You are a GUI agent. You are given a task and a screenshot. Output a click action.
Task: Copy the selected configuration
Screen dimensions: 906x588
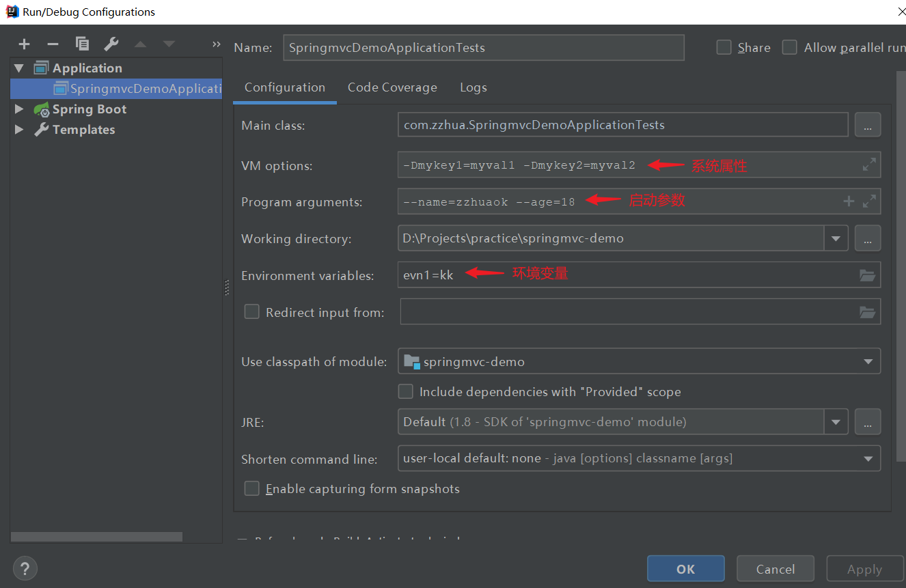pyautogui.click(x=83, y=44)
